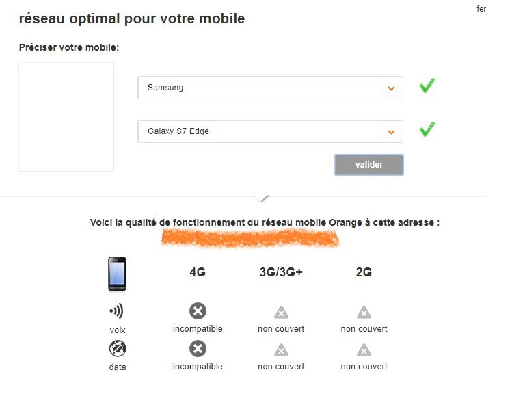Image resolution: width=525 pixels, height=420 pixels.
Task: Select the 4G column header
Action: 198,272
